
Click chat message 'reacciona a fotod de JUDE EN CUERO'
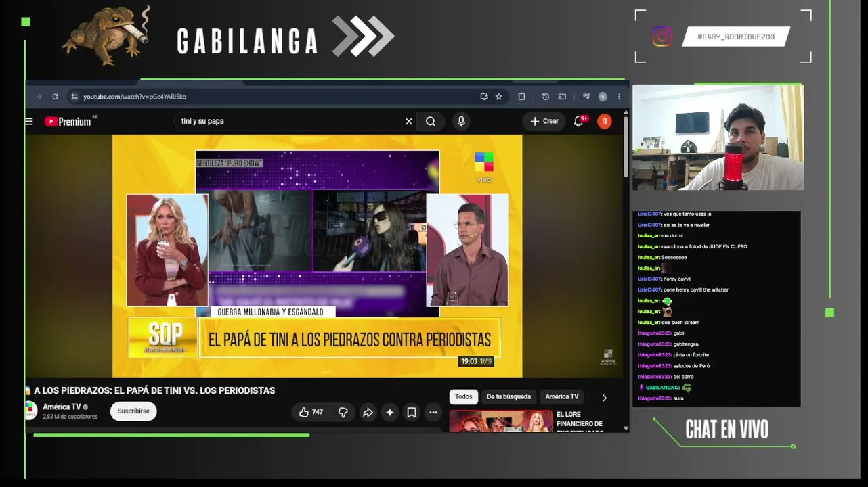pyautogui.click(x=704, y=247)
